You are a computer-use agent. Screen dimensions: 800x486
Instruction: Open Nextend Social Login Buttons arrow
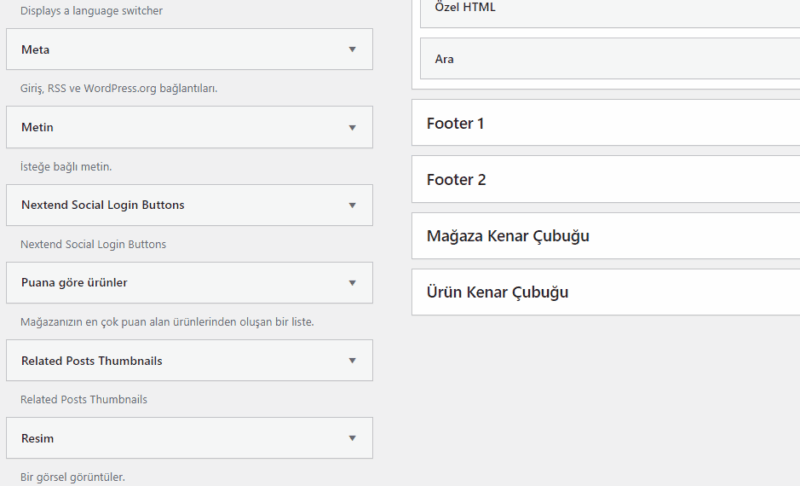point(352,205)
